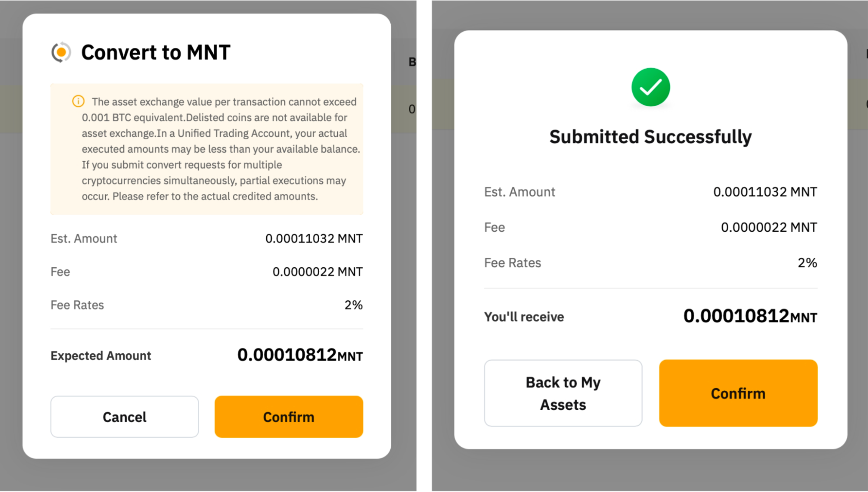Click the Expected Amount label
The height and width of the screenshot is (492, 868).
pyautogui.click(x=101, y=356)
